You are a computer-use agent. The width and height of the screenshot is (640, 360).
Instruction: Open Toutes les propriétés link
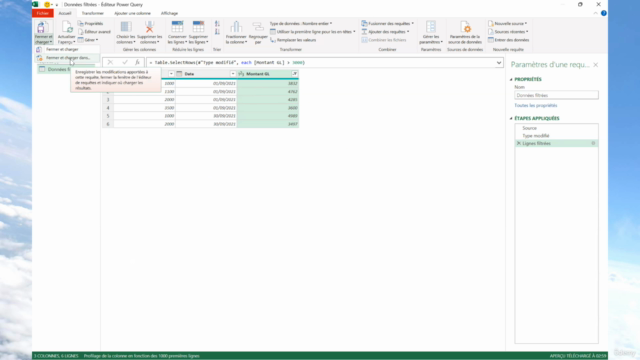pyautogui.click(x=536, y=105)
